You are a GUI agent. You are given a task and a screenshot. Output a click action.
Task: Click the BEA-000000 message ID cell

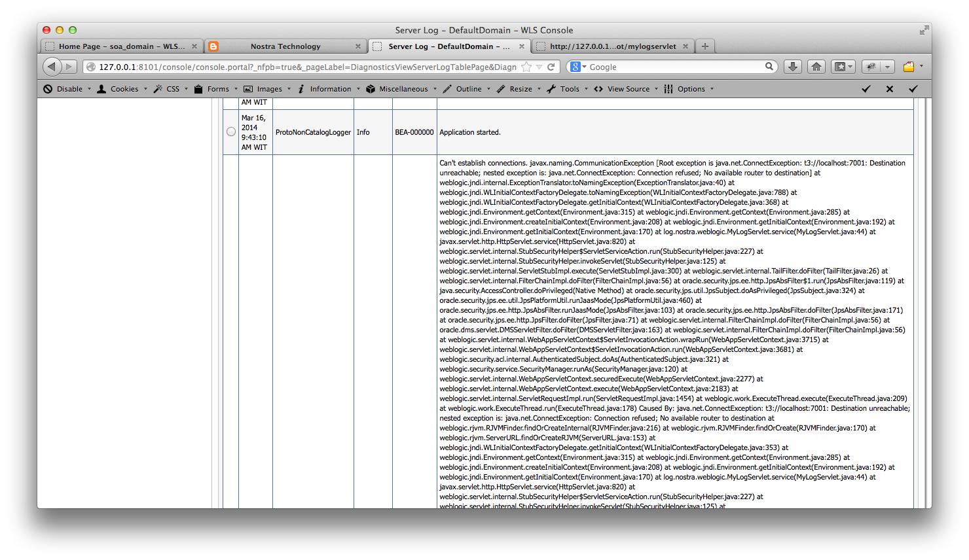pyautogui.click(x=414, y=132)
